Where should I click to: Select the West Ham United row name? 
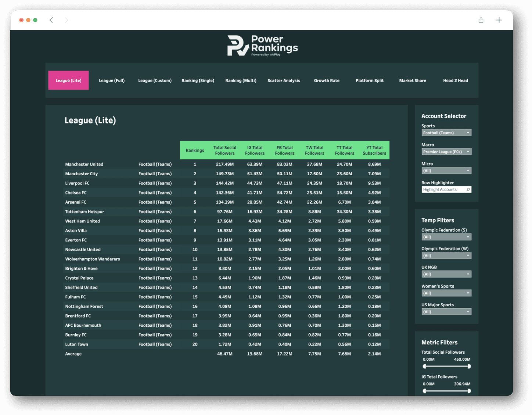pyautogui.click(x=82, y=221)
